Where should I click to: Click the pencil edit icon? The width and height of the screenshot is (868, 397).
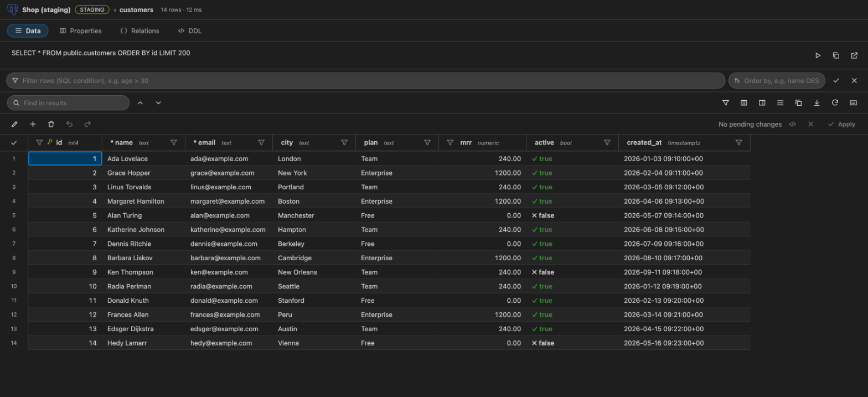14,125
